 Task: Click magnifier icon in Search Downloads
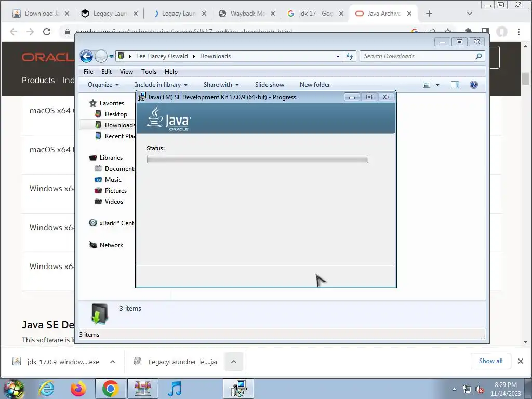pos(478,56)
